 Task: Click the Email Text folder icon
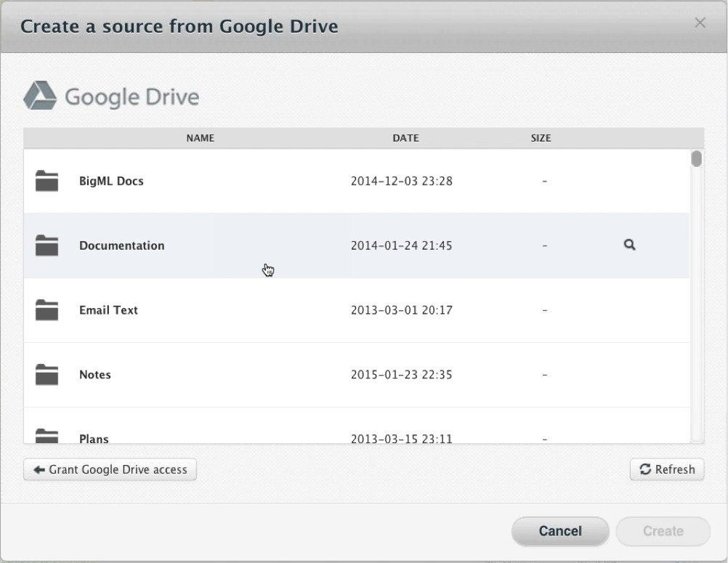(x=46, y=310)
